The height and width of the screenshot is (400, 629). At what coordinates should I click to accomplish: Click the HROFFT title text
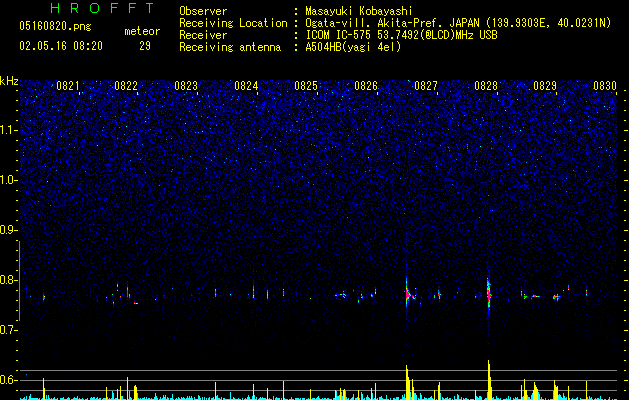103,8
